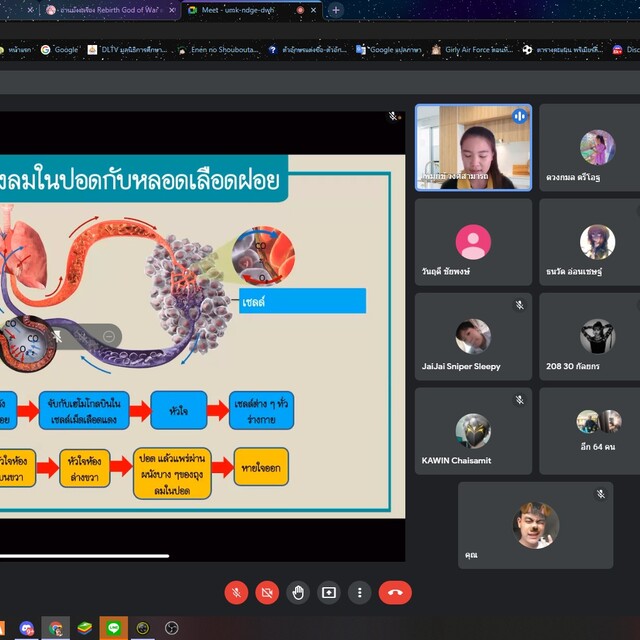Image resolution: width=640 pixels, height=640 pixels.
Task: Click the LINE app in taskbar
Action: (x=113, y=628)
